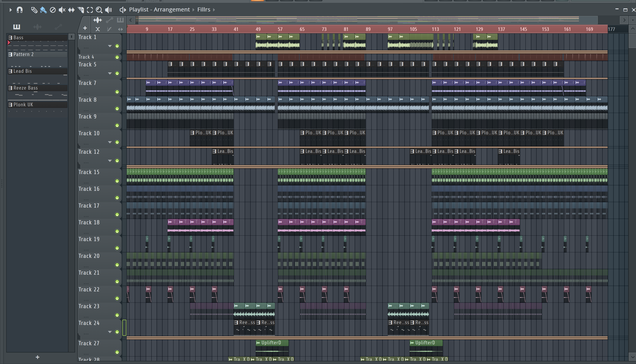
Task: Select the Draw pencil tool
Action: pos(34,10)
